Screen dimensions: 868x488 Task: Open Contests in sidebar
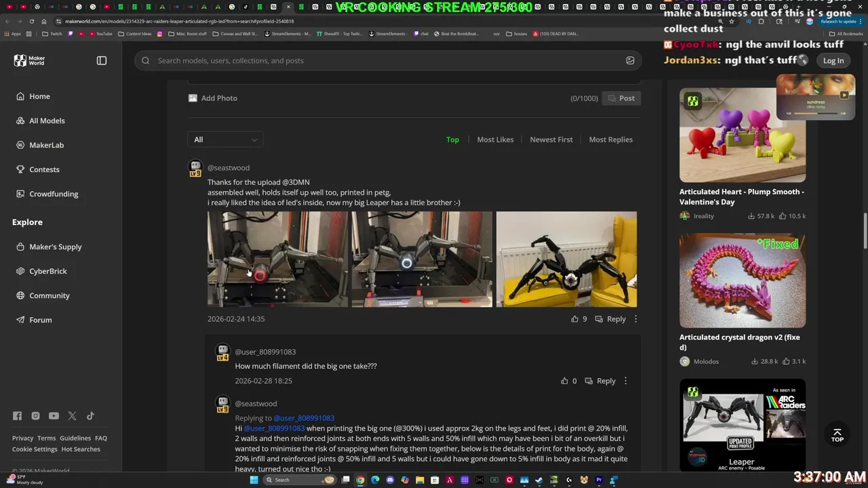44,169
